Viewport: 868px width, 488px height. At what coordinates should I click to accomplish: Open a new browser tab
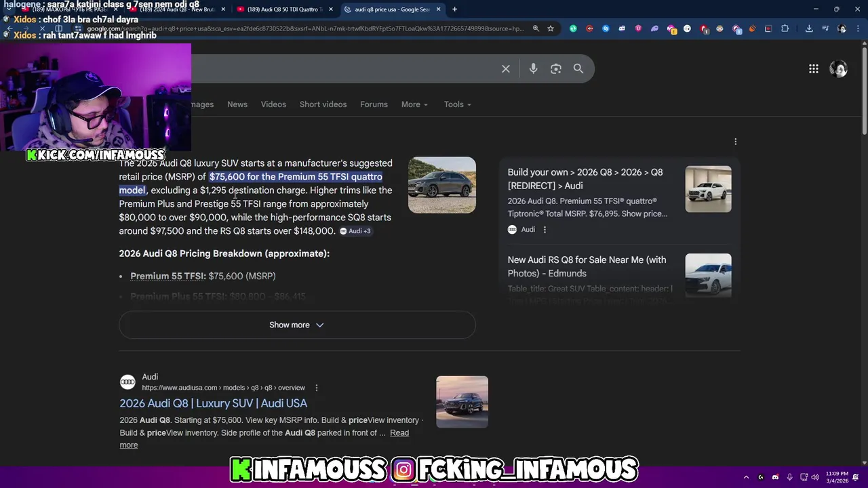454,9
